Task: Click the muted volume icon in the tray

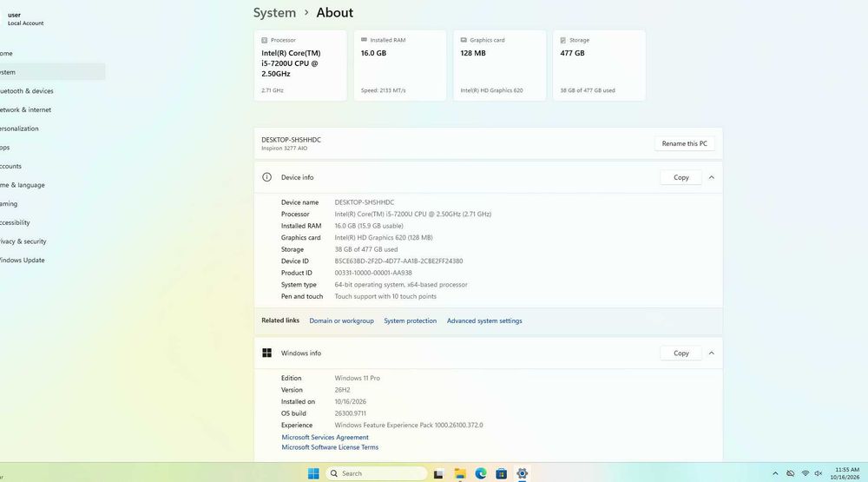Action: [819, 473]
